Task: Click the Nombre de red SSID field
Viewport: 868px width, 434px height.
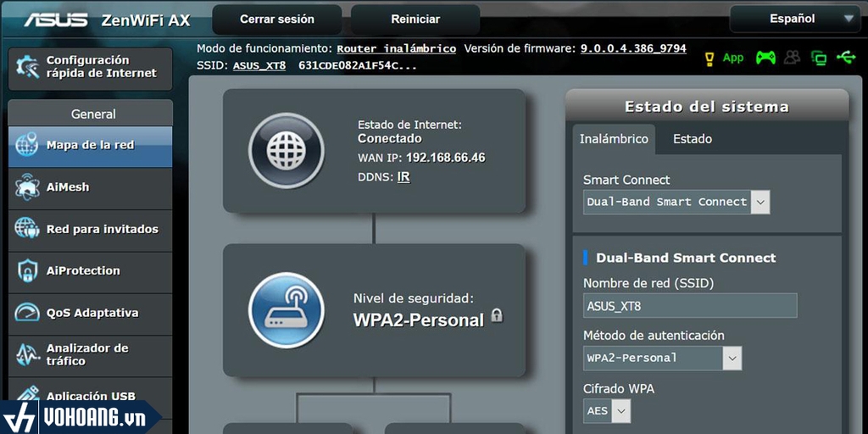Action: 690,305
